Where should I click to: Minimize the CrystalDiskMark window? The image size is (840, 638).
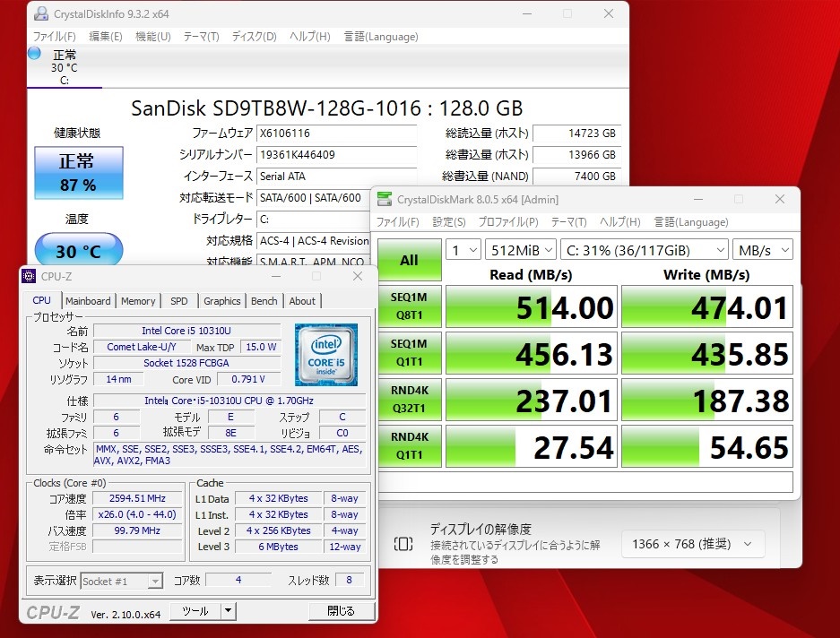point(698,199)
